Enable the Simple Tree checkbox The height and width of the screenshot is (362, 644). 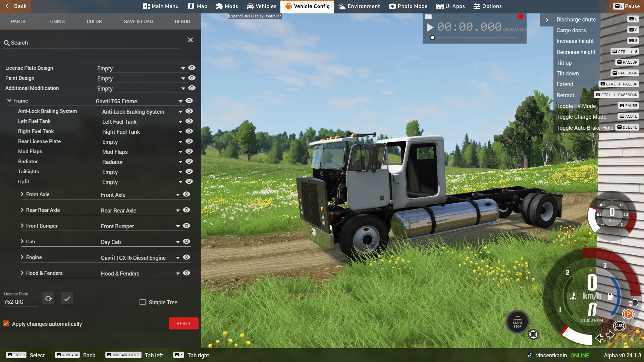pos(143,302)
